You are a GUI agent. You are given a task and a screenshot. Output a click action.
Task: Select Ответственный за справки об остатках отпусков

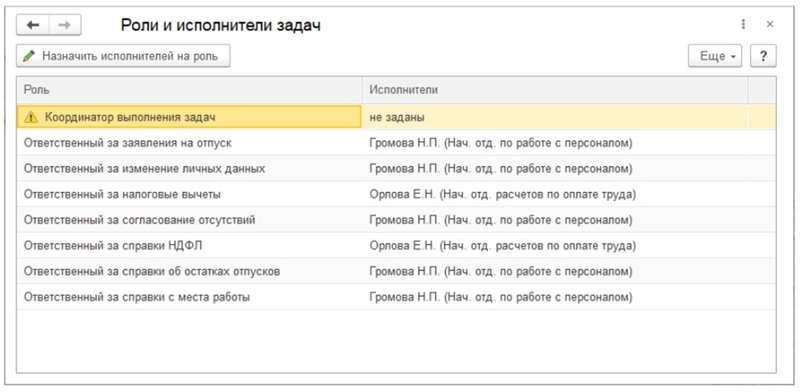pos(396,271)
